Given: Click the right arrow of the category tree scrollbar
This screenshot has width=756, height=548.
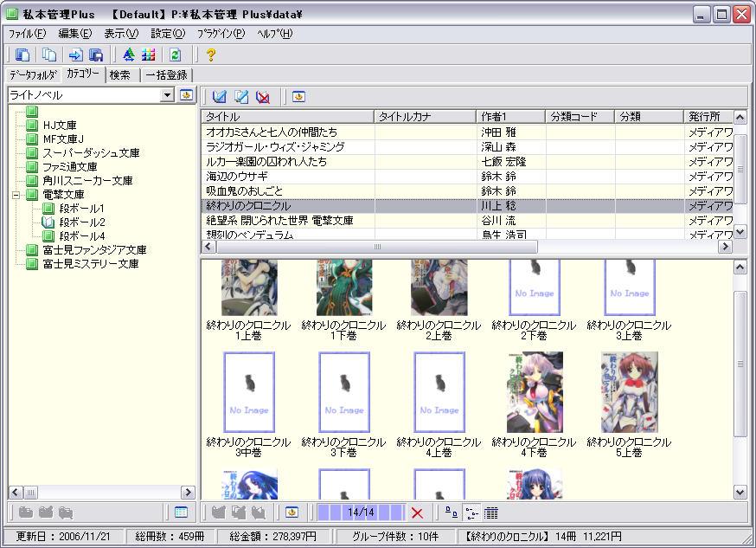Looking at the screenshot, I should point(188,493).
